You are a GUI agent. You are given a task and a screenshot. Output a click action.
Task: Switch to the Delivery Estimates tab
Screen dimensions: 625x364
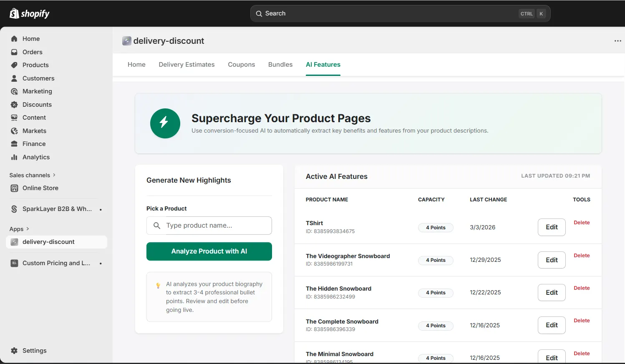pos(186,65)
